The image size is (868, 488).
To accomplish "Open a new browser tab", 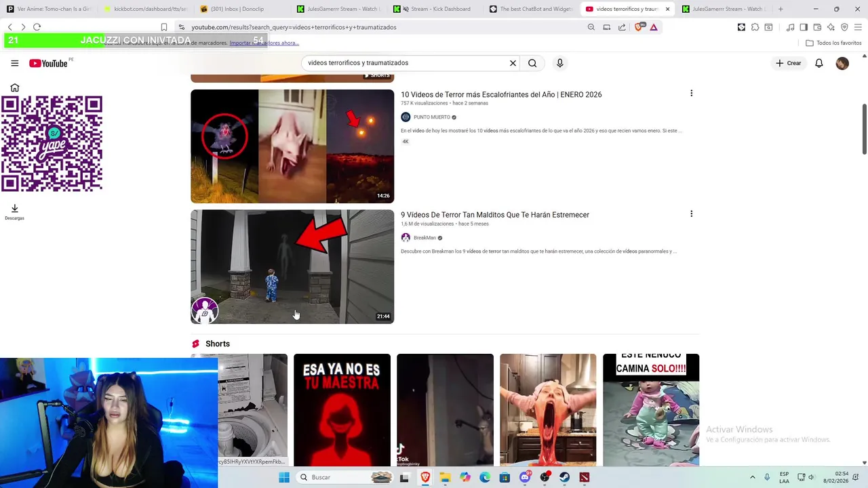I will (x=781, y=9).
